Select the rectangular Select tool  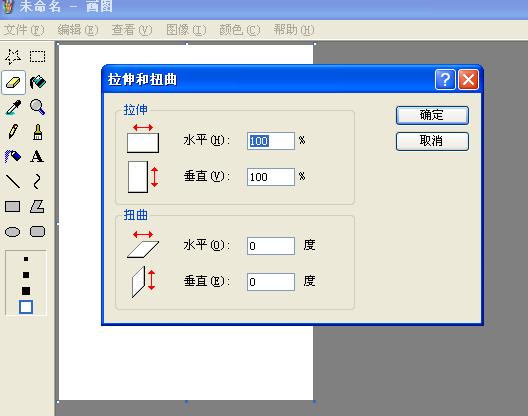[x=37, y=57]
